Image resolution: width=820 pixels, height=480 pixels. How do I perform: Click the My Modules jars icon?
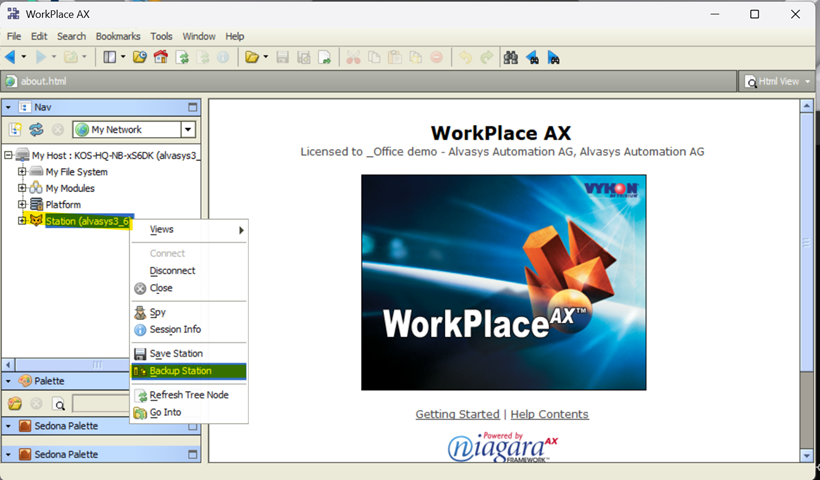(x=36, y=188)
